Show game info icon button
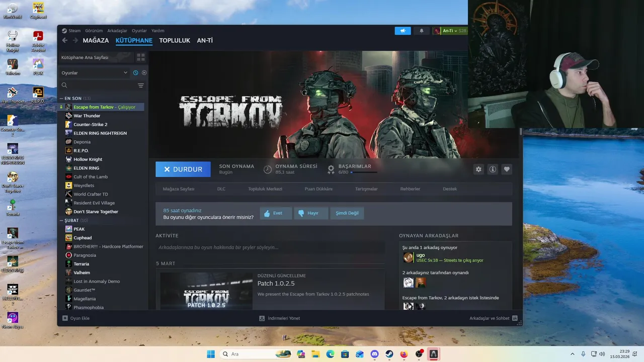 coord(493,169)
